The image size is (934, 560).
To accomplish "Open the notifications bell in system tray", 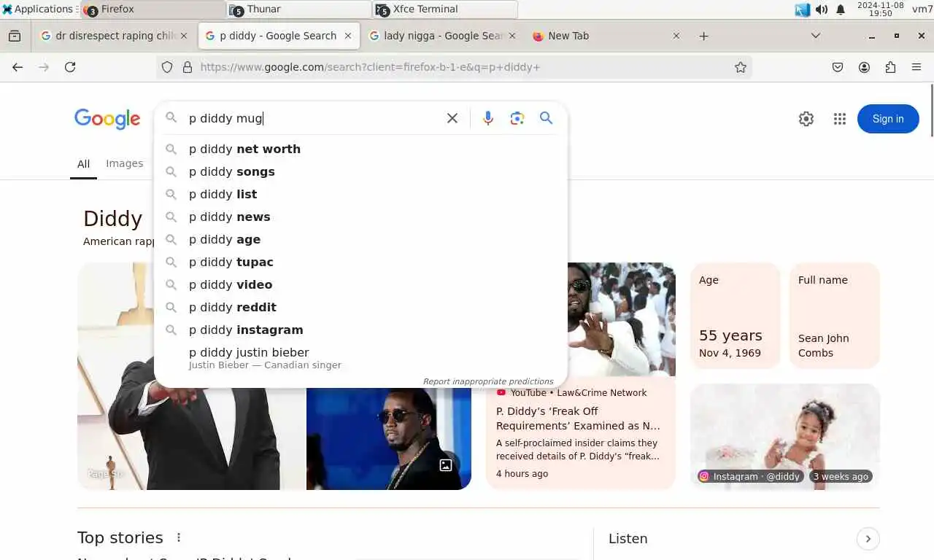I will point(841,9).
